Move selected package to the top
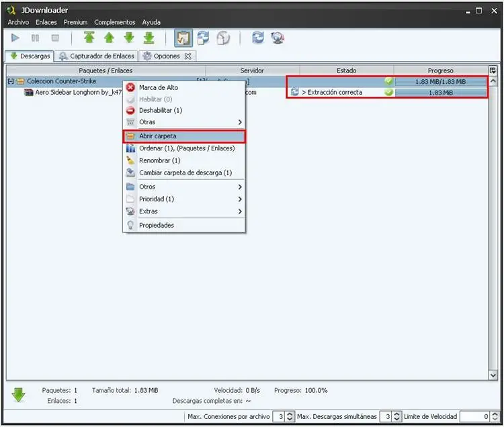 coord(89,38)
